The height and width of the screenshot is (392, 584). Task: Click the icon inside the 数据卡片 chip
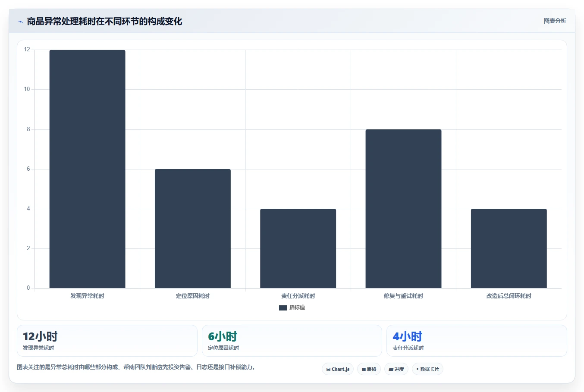point(417,369)
